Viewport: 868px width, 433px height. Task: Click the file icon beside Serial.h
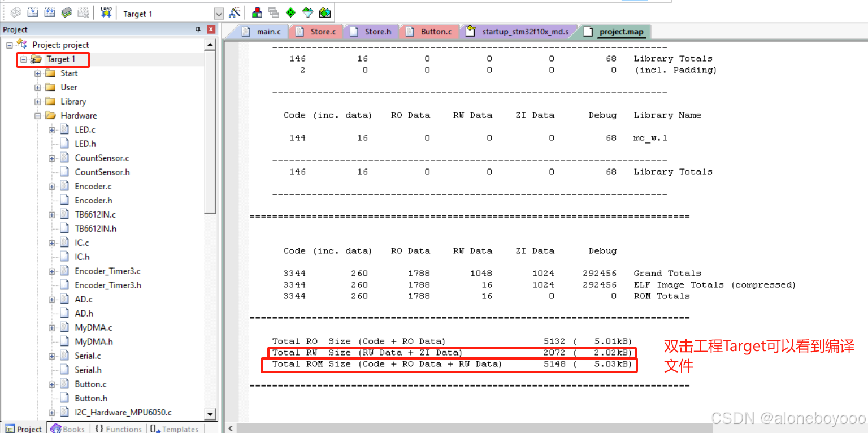point(64,370)
